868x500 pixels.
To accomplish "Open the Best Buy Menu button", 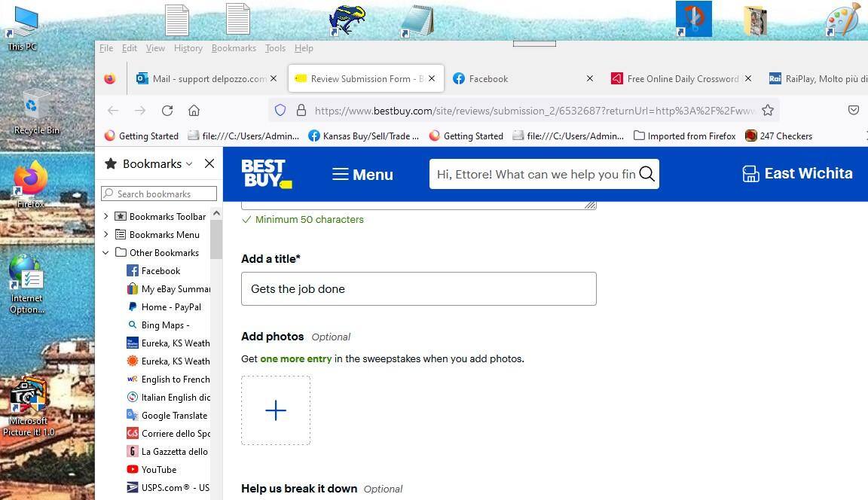I will coord(362,175).
